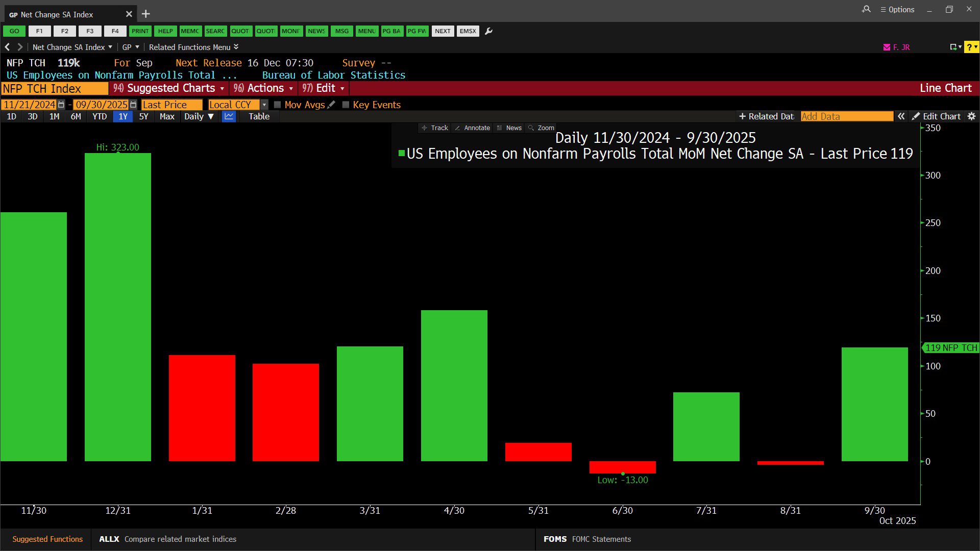Edit moving averages with pencil icon
Image resolution: width=980 pixels, height=551 pixels.
click(332, 105)
